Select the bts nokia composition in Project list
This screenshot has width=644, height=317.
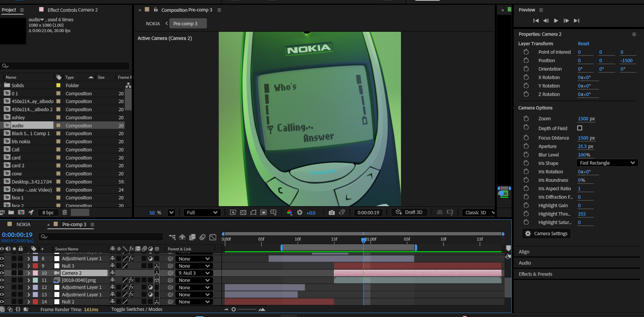tap(21, 142)
